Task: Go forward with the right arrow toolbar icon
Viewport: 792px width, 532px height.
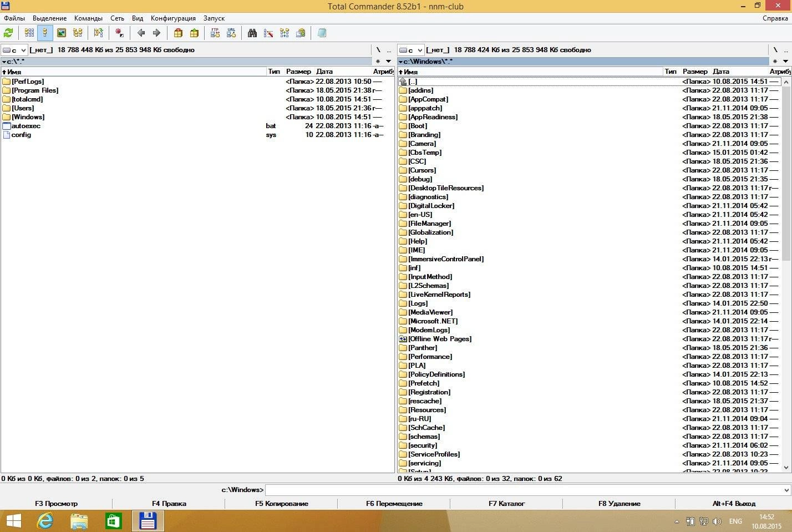Action: point(156,33)
